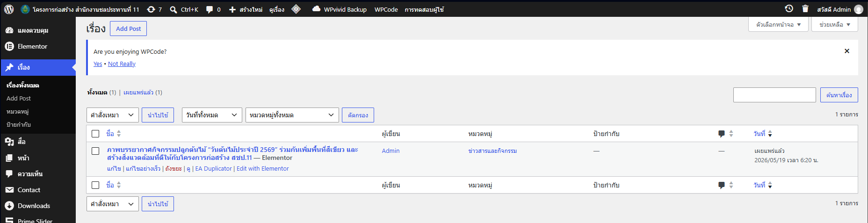Click Yes in the WPCode notice
The height and width of the screenshot is (223, 868).
(x=98, y=64)
